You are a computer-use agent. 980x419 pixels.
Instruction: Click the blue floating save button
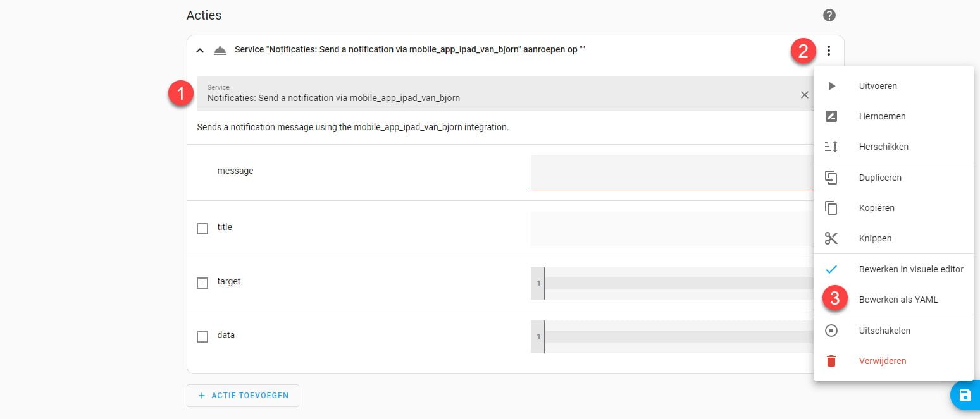coord(965,395)
